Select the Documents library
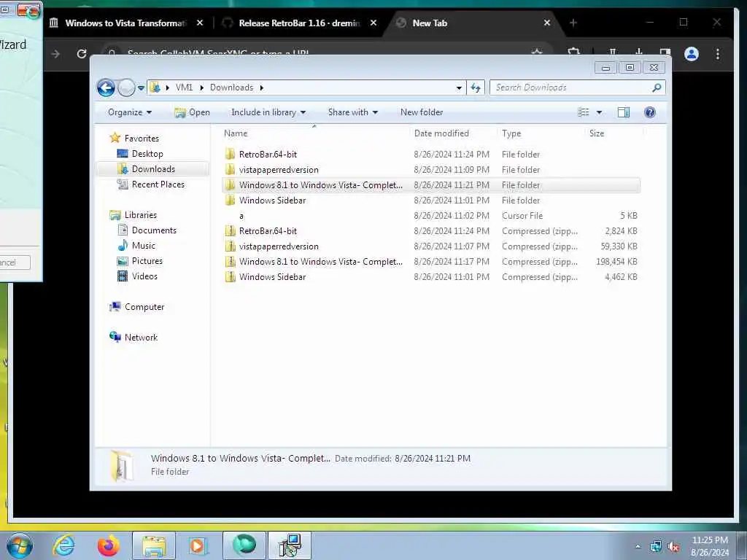747x560 pixels. point(154,230)
